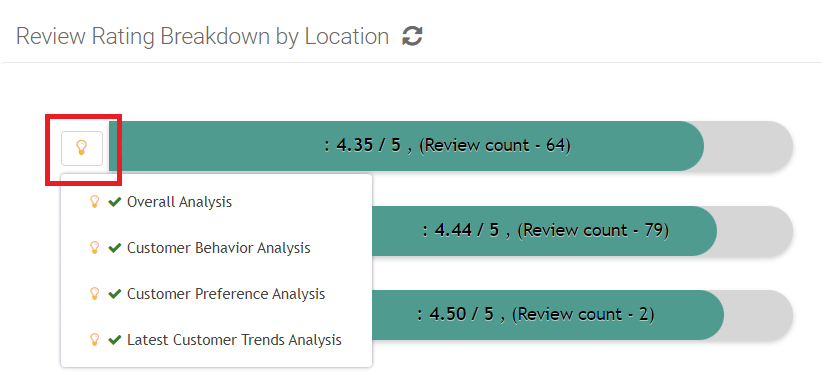The width and height of the screenshot is (822, 372).
Task: Toggle checkmark next to Latest Customer Trends Analysis
Action: [114, 340]
